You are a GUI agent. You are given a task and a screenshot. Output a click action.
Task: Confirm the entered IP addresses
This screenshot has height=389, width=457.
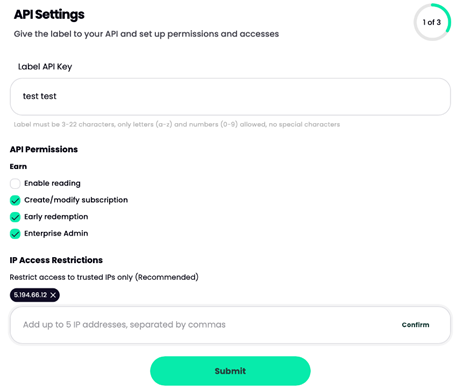(x=415, y=325)
